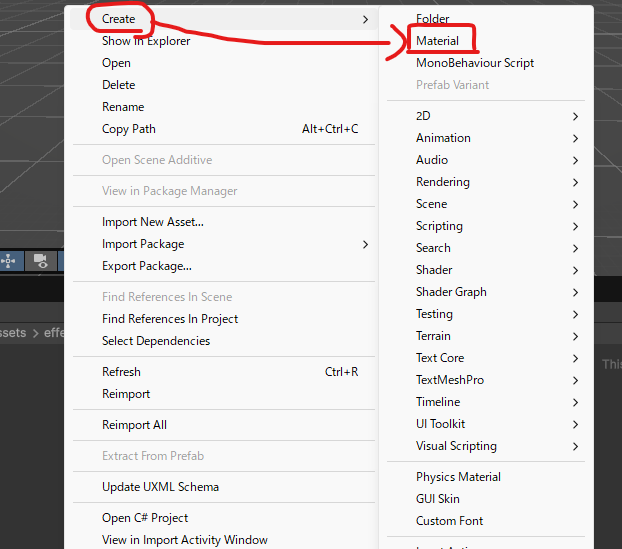Create a new Folder
The height and width of the screenshot is (549, 622).
click(433, 19)
